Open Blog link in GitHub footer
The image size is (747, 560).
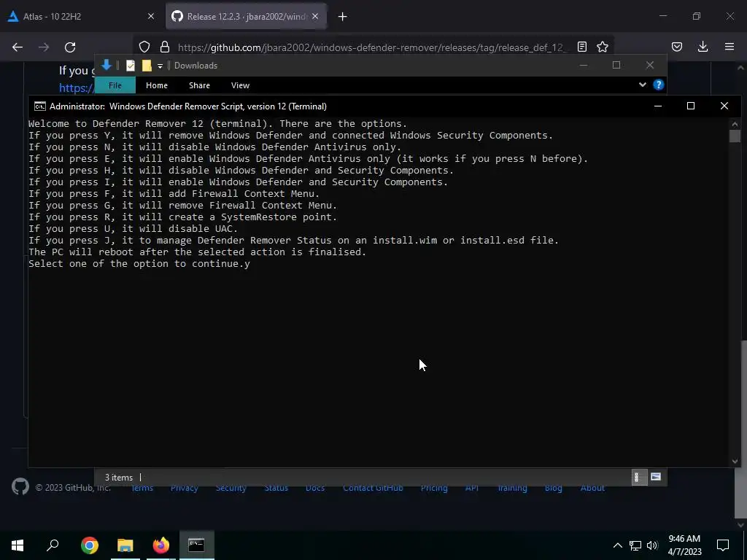553,488
